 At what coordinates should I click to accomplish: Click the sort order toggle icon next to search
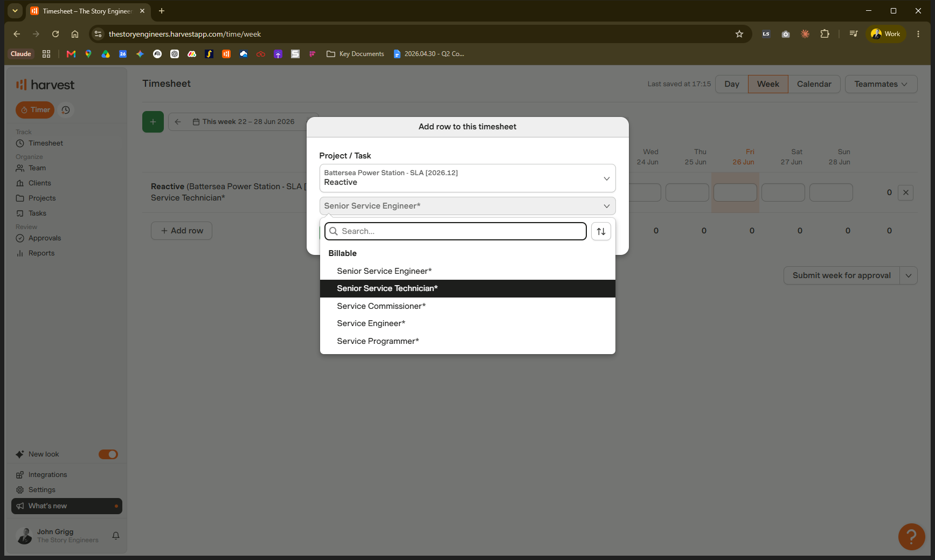[601, 231]
